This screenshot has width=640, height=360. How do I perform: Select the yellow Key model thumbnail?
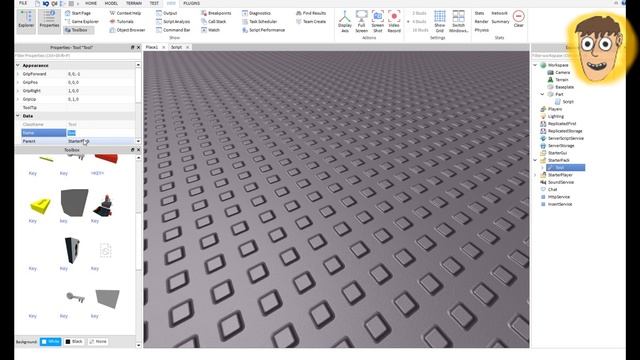pos(40,205)
